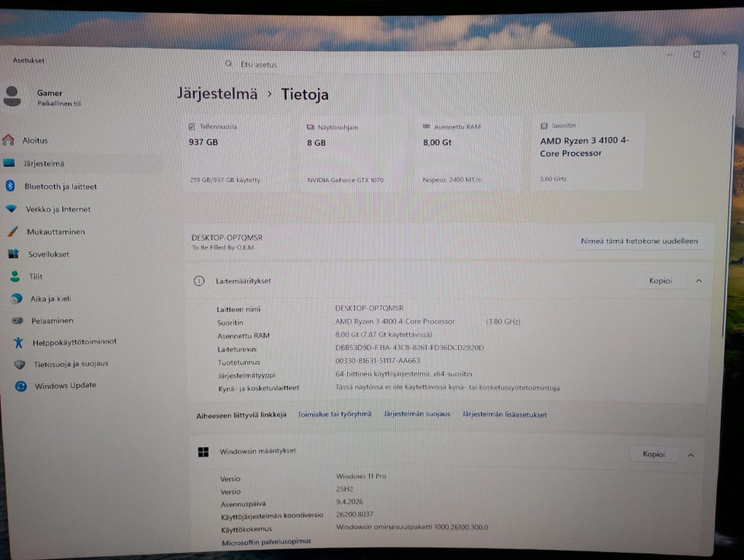Click the 9.4.2026 install date
The height and width of the screenshot is (560, 744).
click(350, 501)
